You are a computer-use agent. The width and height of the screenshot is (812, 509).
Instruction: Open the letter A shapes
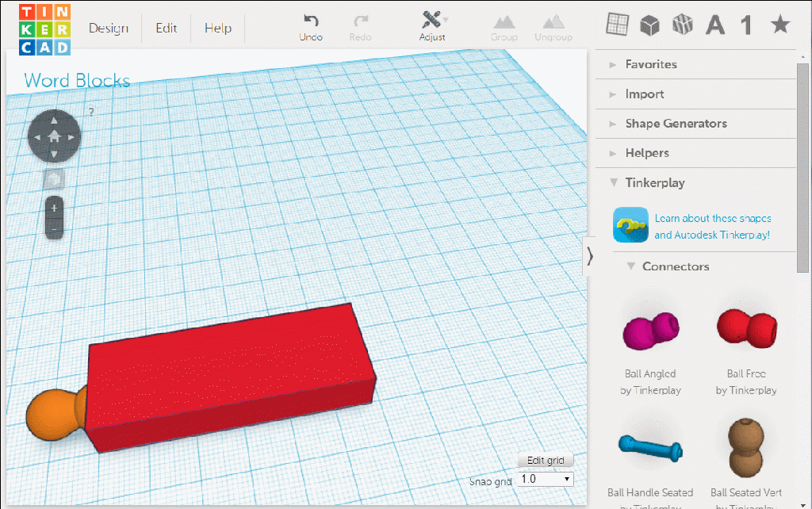715,25
